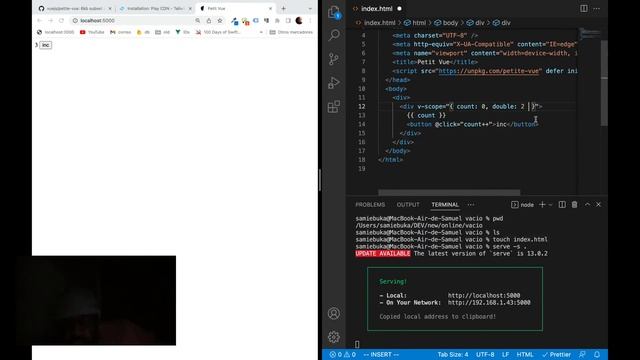Open more panel tabs ellipsis

471,204
